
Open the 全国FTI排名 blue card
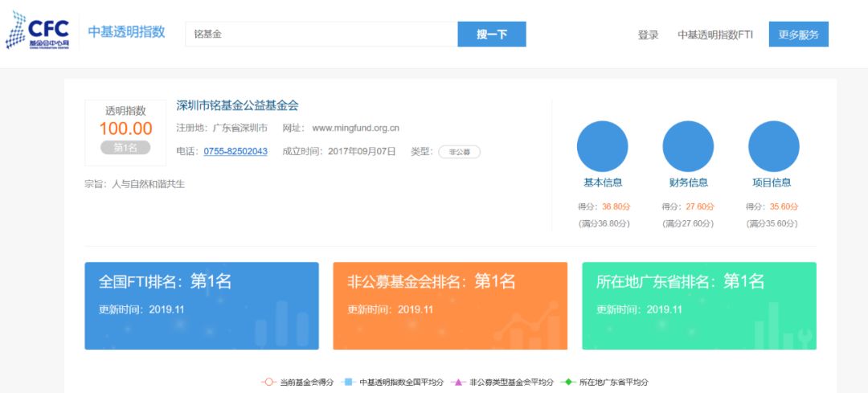coord(202,305)
